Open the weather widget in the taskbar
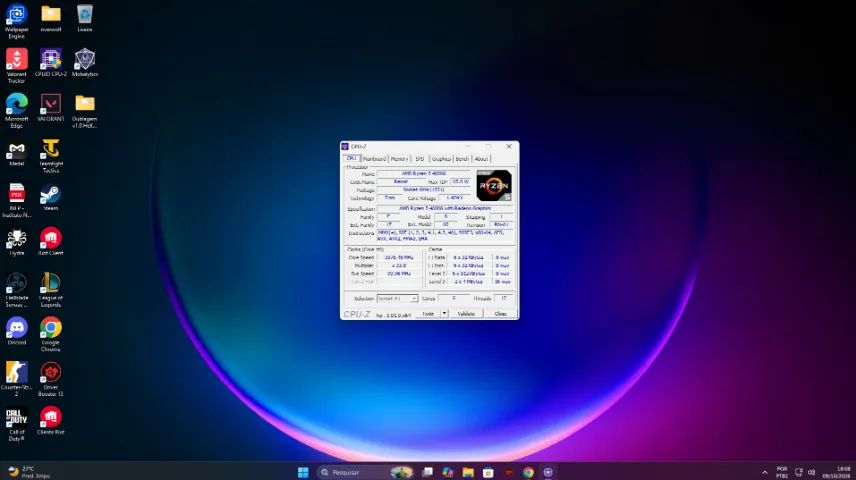This screenshot has width=856, height=480. click(30, 472)
